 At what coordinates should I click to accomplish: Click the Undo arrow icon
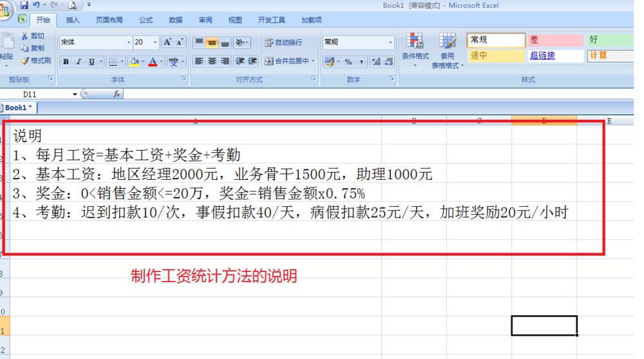point(37,5)
